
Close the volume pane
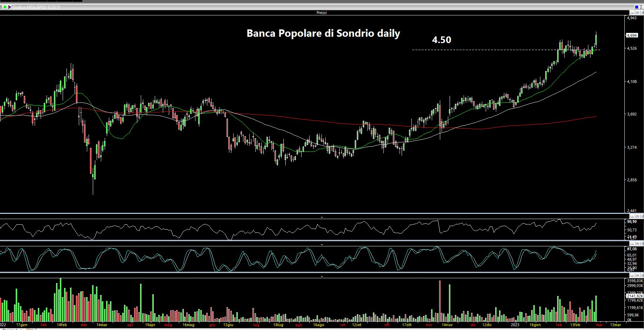pos(642,276)
